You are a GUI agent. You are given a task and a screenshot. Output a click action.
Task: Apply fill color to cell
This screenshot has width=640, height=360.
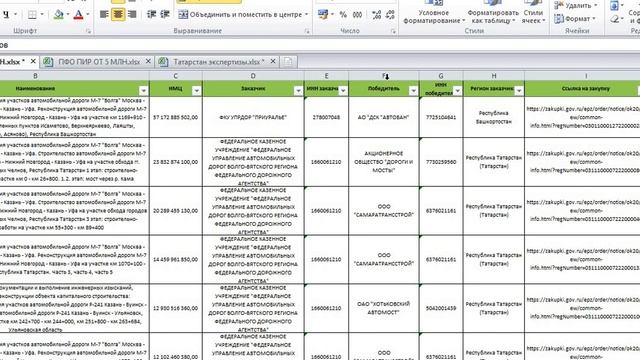click(59, 15)
